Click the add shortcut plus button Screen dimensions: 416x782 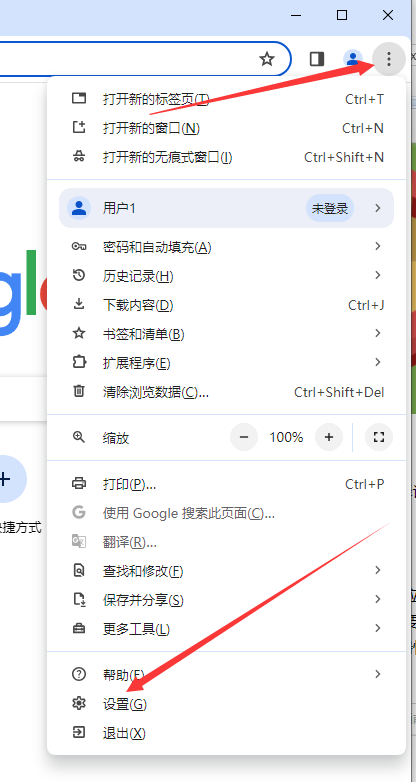coord(5,479)
